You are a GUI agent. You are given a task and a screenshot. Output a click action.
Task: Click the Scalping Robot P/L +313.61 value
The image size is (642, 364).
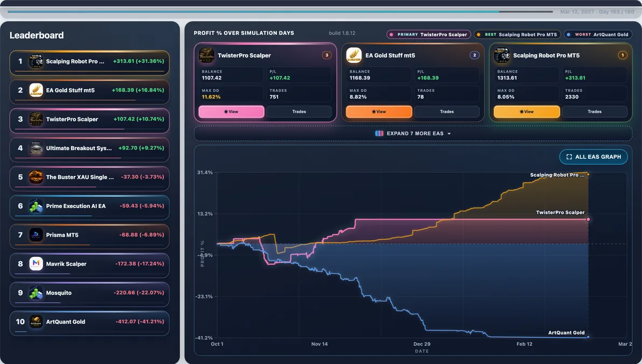[x=575, y=78]
